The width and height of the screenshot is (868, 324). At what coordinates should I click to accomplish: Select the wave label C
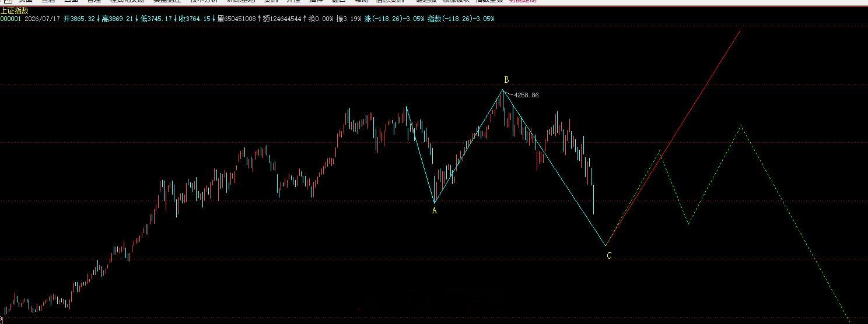click(x=609, y=256)
